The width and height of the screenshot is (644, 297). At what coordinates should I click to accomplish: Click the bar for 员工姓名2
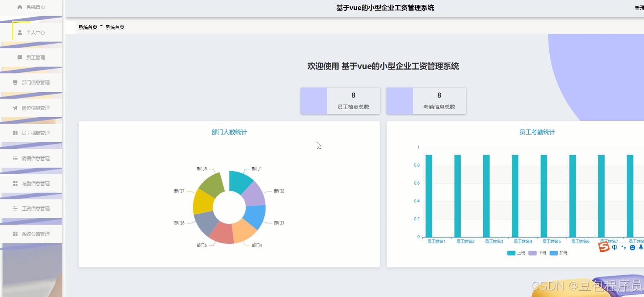[x=457, y=196]
